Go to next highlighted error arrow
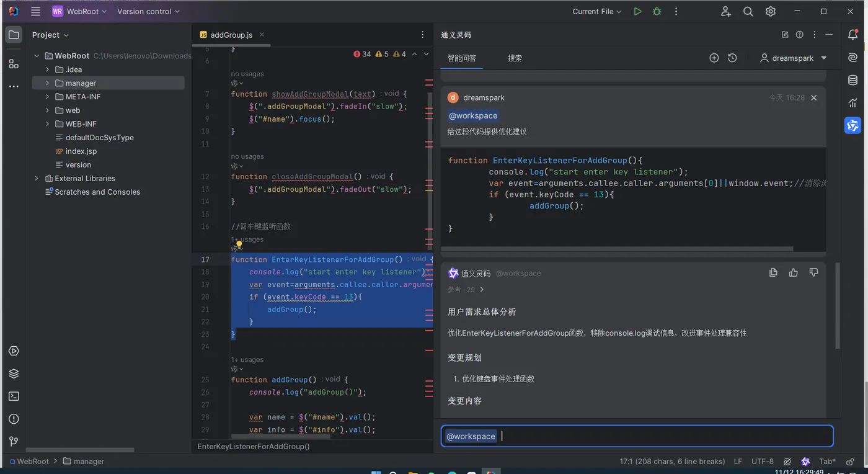 pyautogui.click(x=426, y=54)
